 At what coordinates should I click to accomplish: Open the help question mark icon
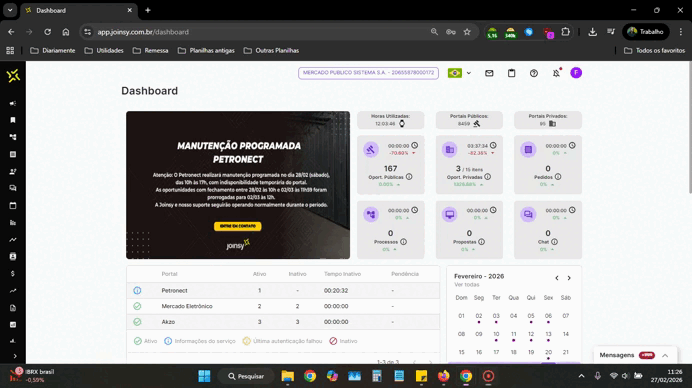tap(534, 73)
